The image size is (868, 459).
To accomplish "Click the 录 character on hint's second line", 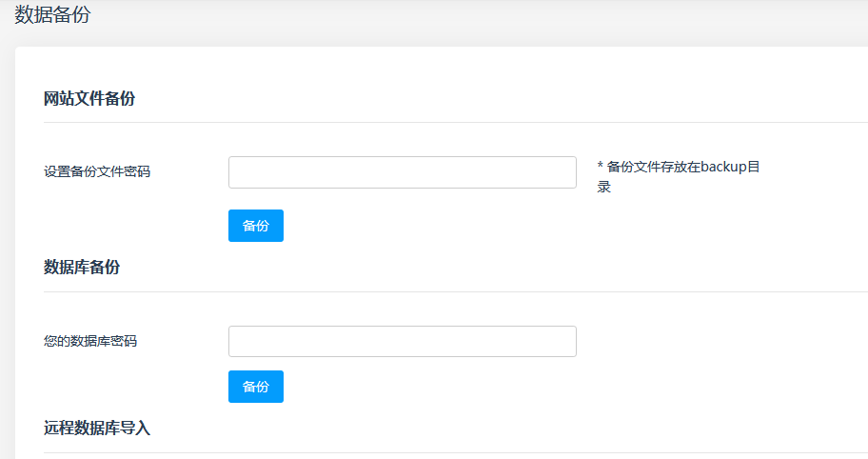I will (x=604, y=188).
